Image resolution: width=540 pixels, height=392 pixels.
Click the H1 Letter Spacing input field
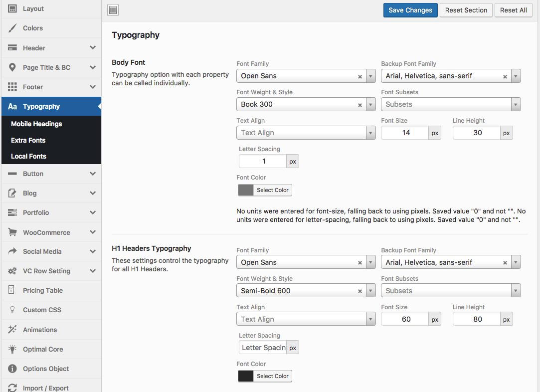[x=263, y=348]
